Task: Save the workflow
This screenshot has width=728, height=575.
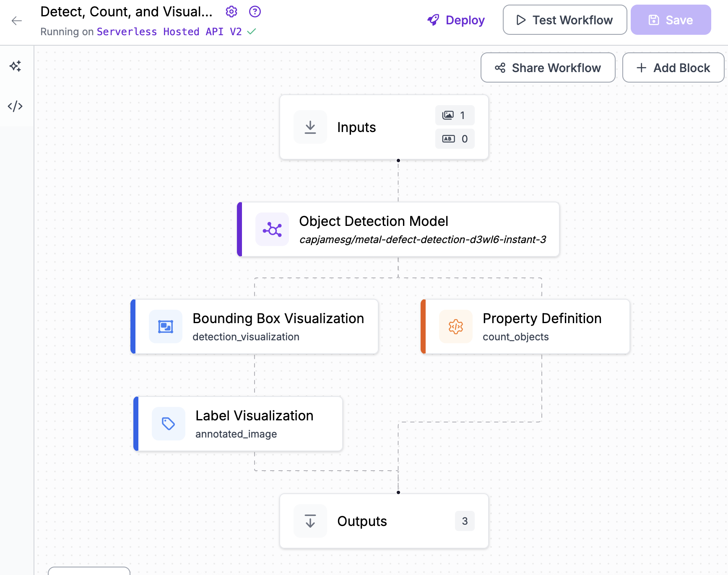Action: [x=671, y=20]
